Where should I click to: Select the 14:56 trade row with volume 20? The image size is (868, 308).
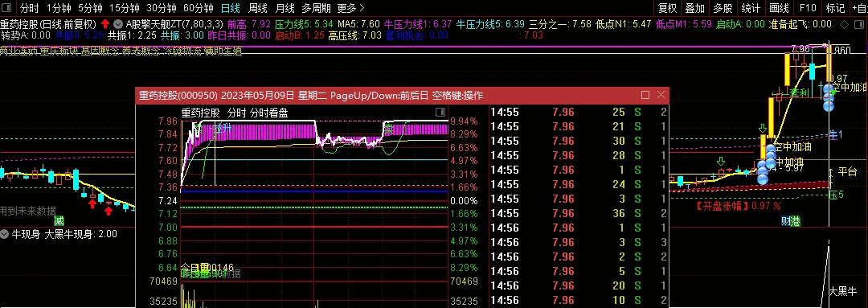coord(579,285)
